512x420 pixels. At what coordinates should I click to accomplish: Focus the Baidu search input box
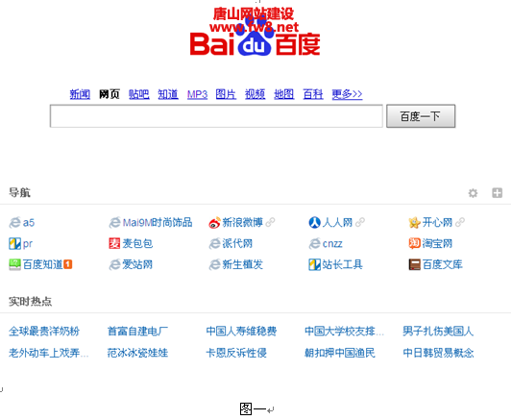[x=216, y=116]
